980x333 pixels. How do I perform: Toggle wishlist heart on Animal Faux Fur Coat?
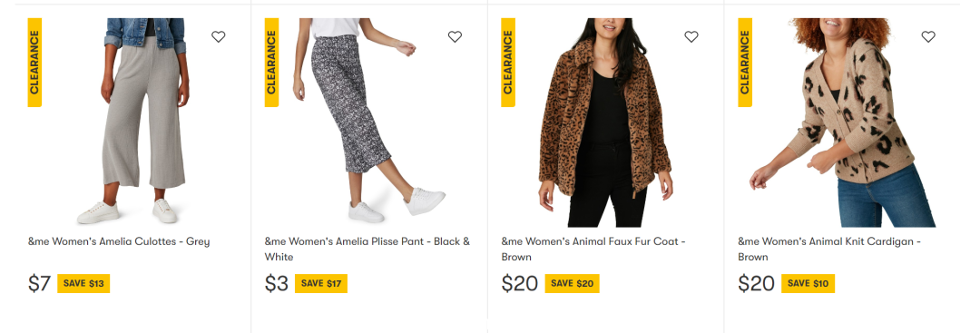(691, 37)
